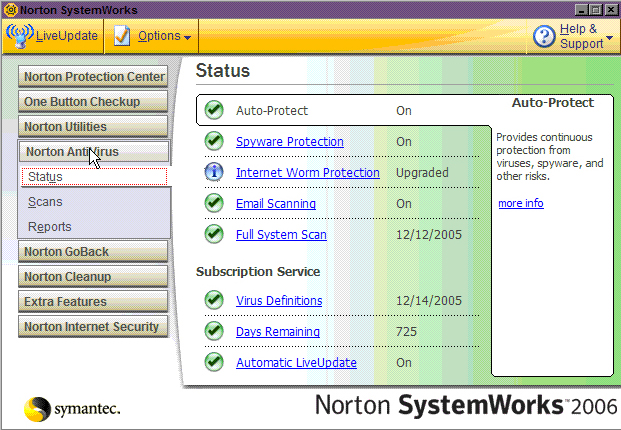Click the 12/12/2005 Full System Scan date

point(429,234)
